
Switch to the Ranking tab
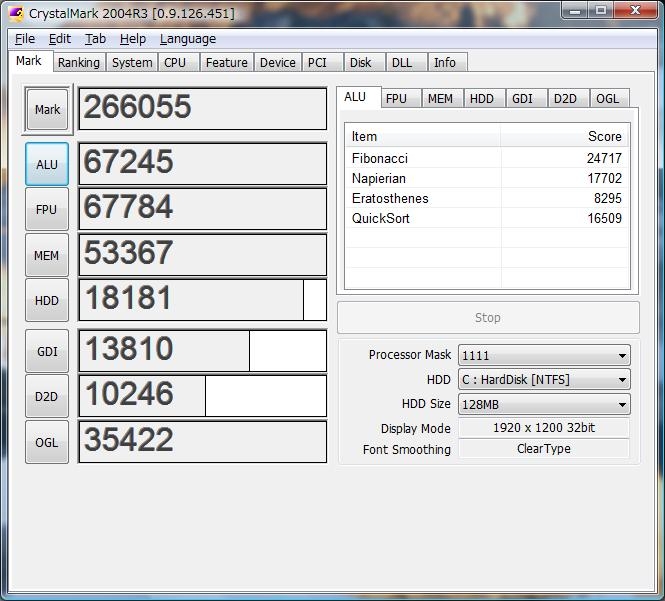point(79,62)
